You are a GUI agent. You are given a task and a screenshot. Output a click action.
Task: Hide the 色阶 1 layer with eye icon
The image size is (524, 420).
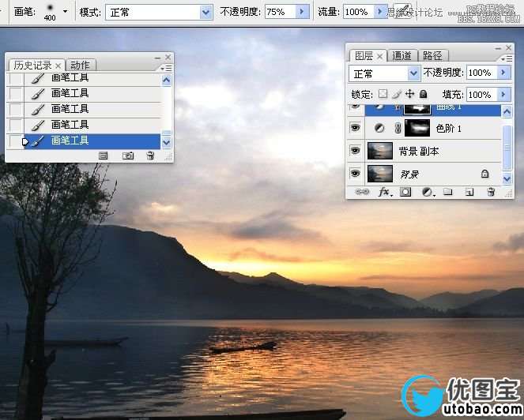(355, 128)
